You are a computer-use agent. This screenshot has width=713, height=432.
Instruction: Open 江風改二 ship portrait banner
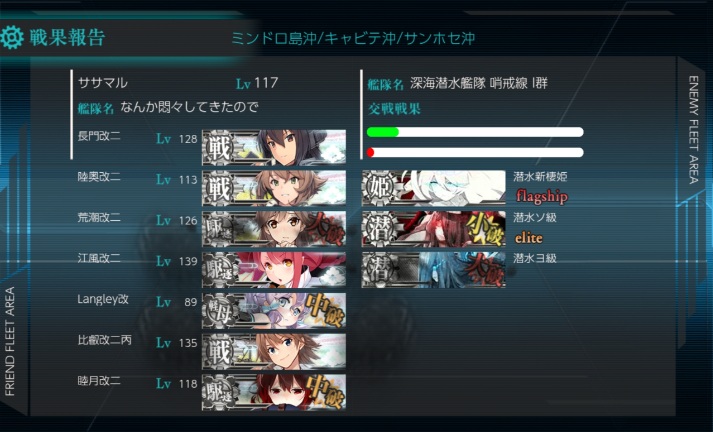[x=274, y=270]
